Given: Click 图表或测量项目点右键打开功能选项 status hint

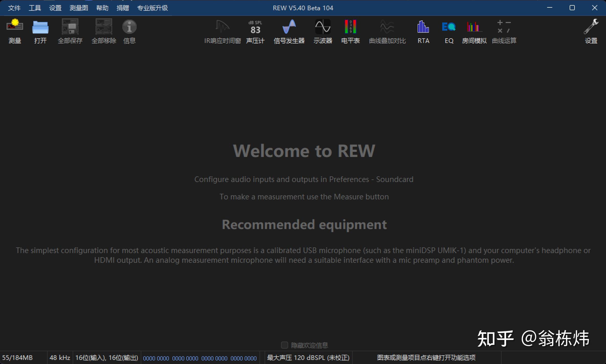Looking at the screenshot, I should (x=426, y=358).
